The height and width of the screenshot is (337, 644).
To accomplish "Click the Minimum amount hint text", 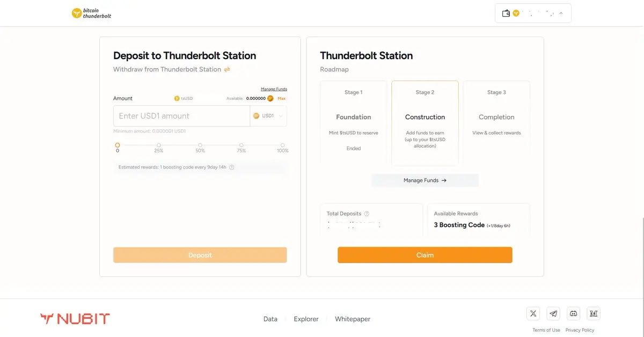I will tap(150, 131).
